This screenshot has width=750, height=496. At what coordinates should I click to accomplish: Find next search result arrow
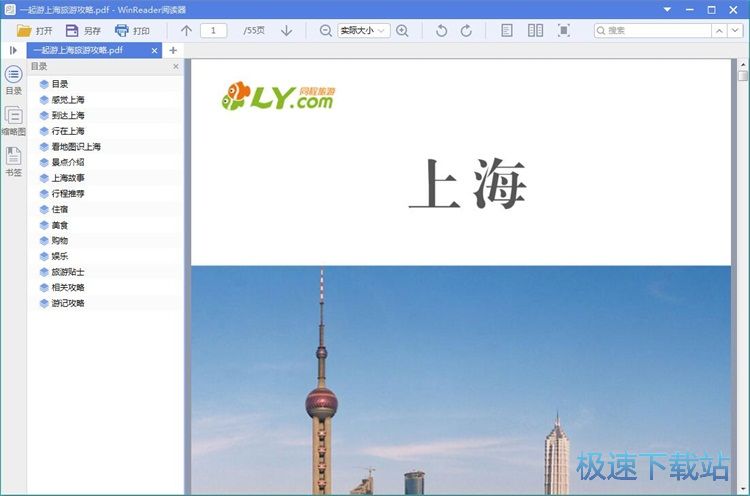[x=735, y=31]
